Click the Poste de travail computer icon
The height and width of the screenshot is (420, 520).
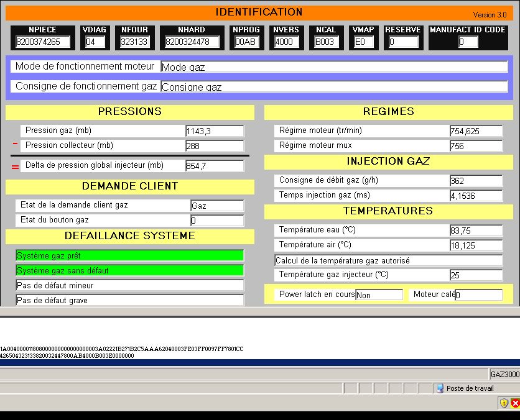coord(440,388)
